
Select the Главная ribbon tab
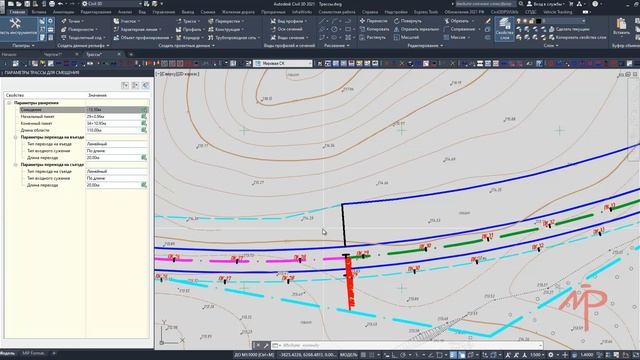click(x=17, y=12)
